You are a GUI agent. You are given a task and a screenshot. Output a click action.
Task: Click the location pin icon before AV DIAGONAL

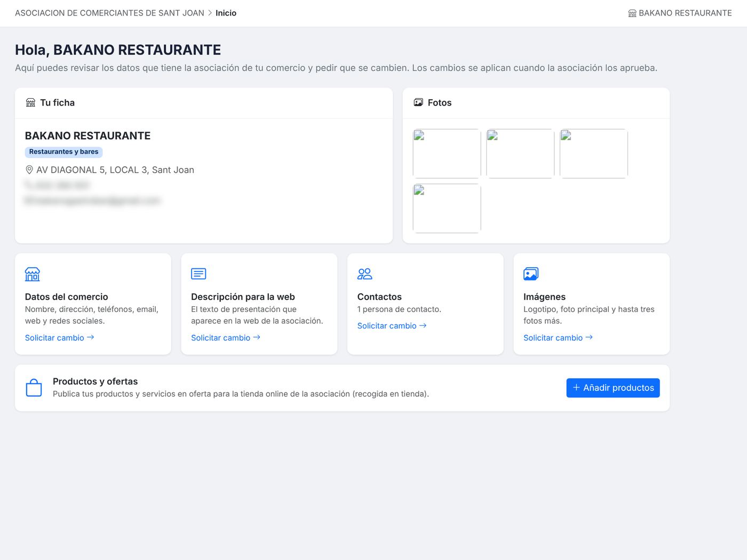coord(29,170)
